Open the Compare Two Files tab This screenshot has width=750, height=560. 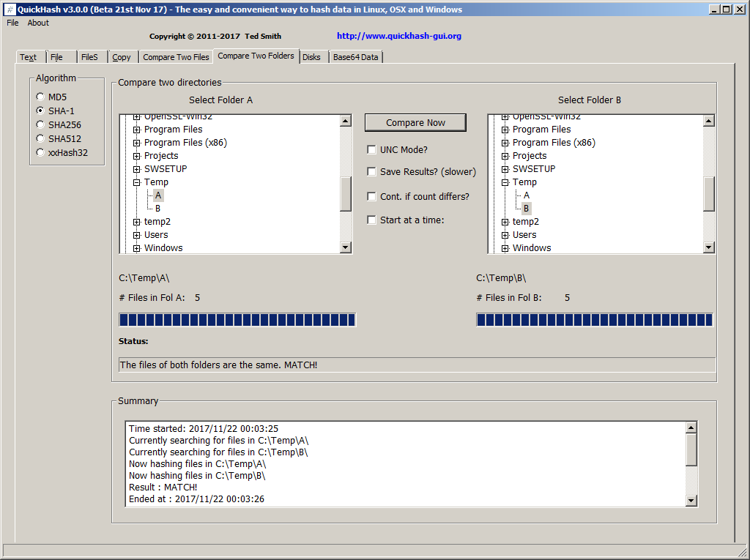(176, 57)
